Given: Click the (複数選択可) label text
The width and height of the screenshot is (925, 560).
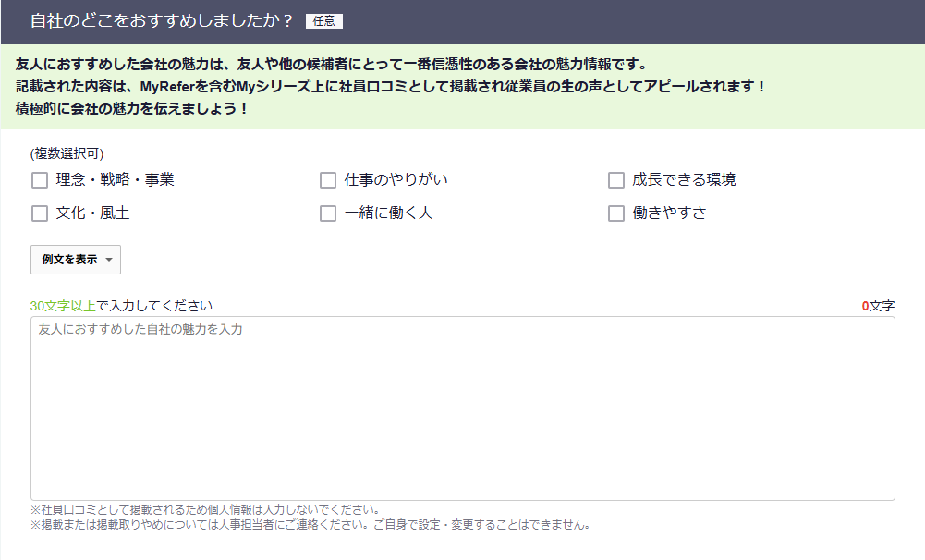Looking at the screenshot, I should click(67, 153).
